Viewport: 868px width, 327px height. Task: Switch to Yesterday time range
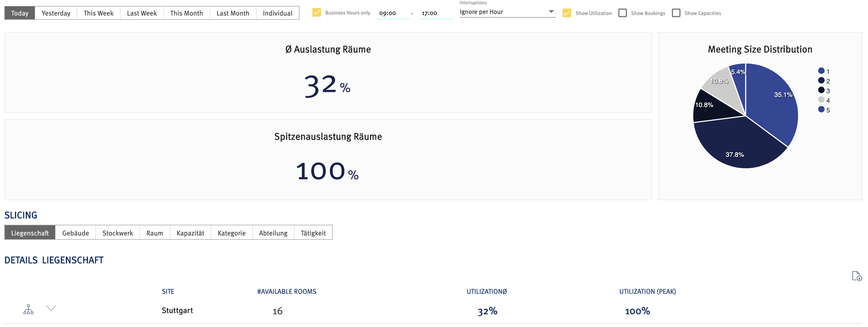pos(56,13)
